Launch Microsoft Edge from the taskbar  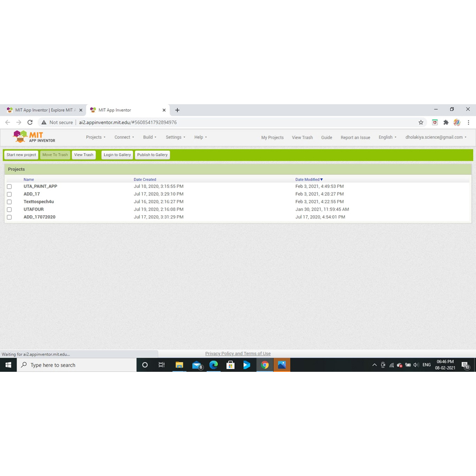tap(214, 365)
